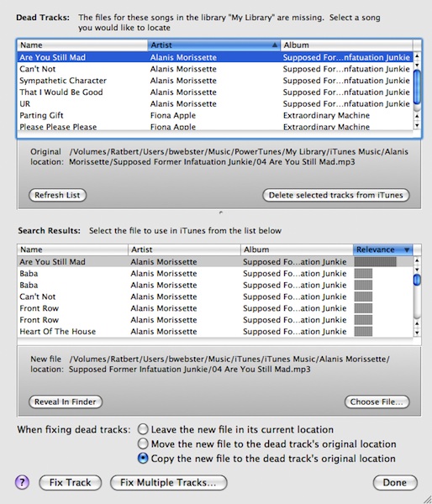Click the split-pane divider handle between panels
Image resolution: width=432 pixels, height=504 pixels.
click(220, 213)
